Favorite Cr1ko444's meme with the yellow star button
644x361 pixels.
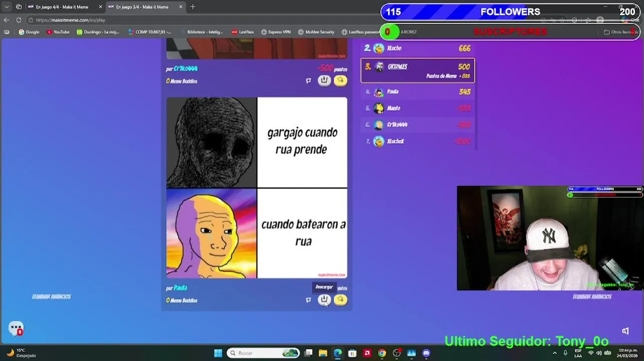[340, 80]
